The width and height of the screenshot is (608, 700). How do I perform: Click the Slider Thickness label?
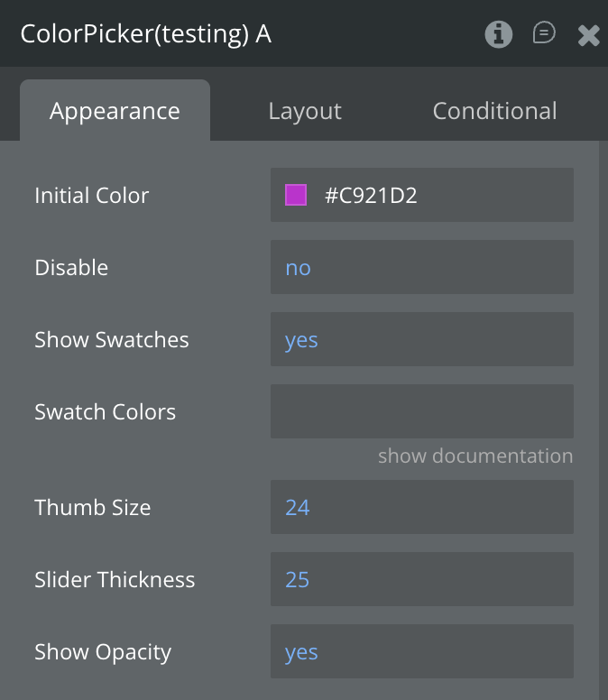pyautogui.click(x=115, y=580)
